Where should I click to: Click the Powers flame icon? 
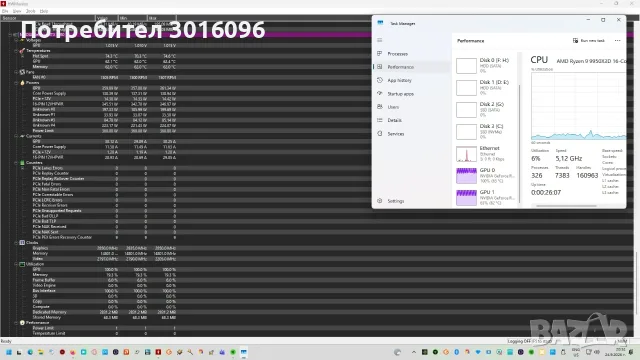click(22, 82)
